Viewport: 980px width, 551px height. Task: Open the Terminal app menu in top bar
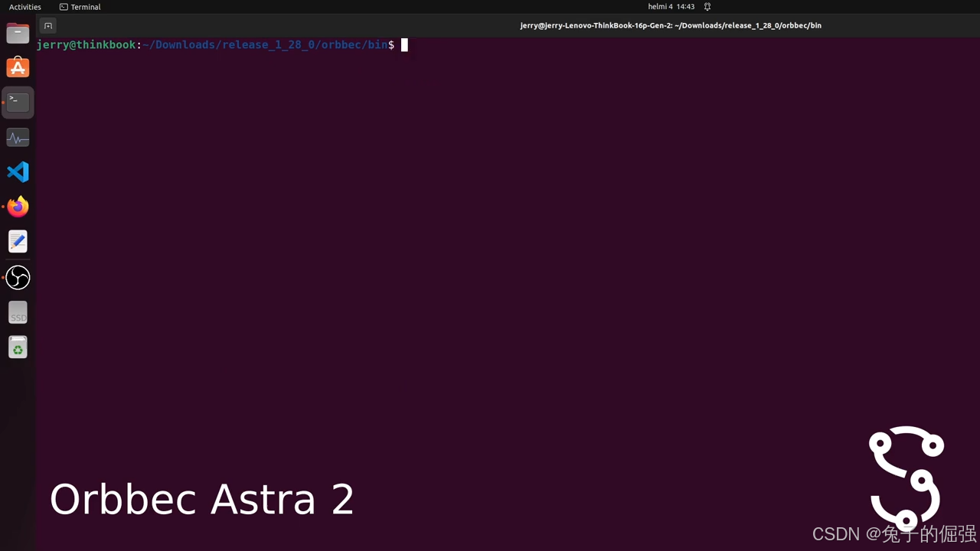[x=80, y=7]
